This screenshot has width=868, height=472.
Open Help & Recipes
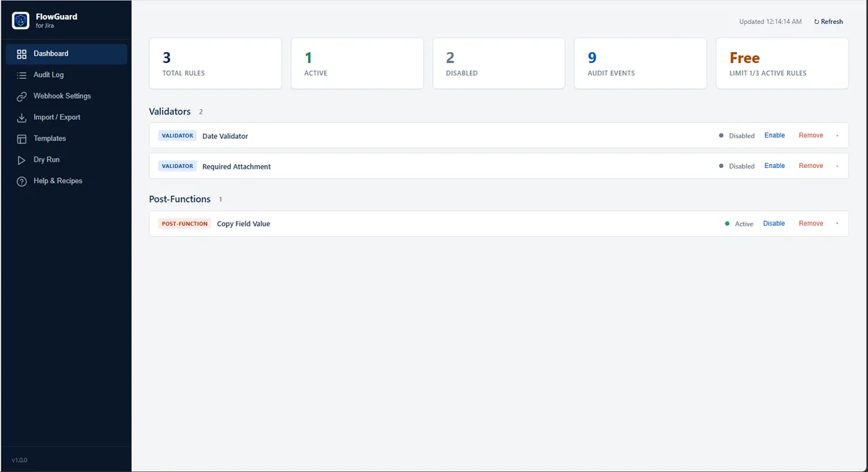click(66, 181)
